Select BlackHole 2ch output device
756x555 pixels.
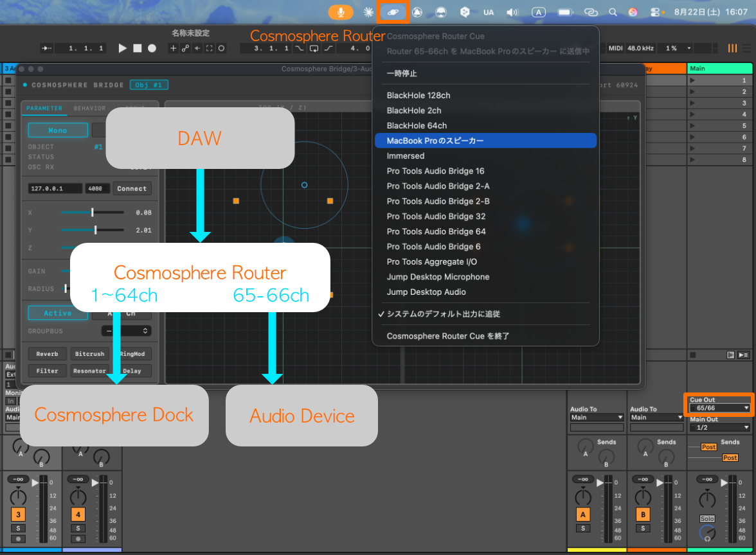485,110
